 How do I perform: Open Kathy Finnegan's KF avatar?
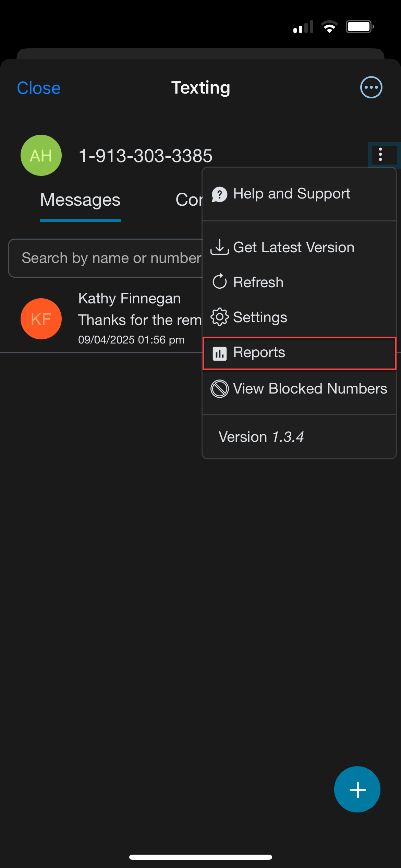[x=41, y=319]
